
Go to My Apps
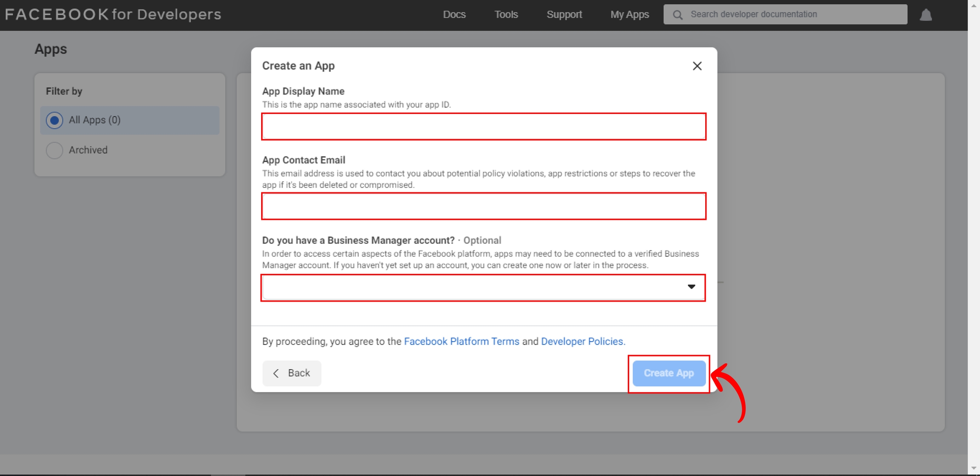click(x=630, y=14)
